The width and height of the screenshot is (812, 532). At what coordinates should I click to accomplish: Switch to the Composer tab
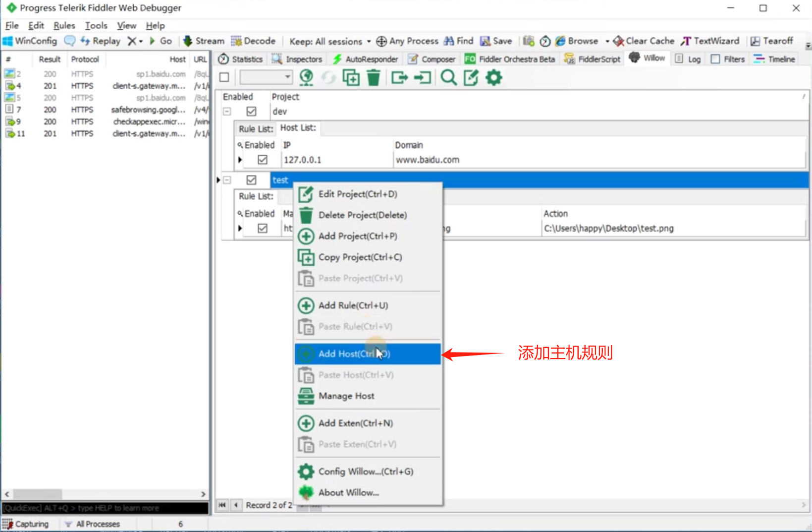coord(432,59)
